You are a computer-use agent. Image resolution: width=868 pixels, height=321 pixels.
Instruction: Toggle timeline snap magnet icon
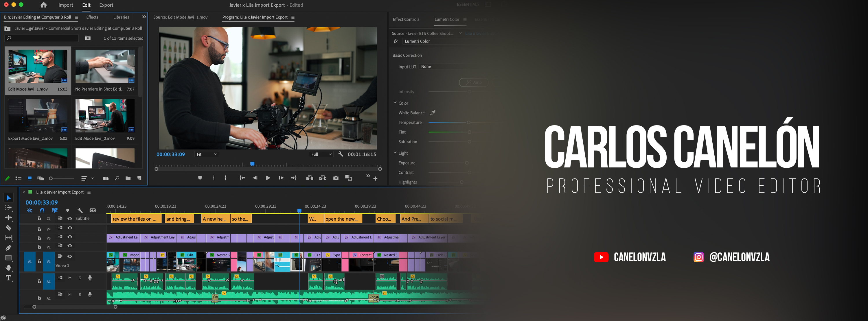(42, 210)
